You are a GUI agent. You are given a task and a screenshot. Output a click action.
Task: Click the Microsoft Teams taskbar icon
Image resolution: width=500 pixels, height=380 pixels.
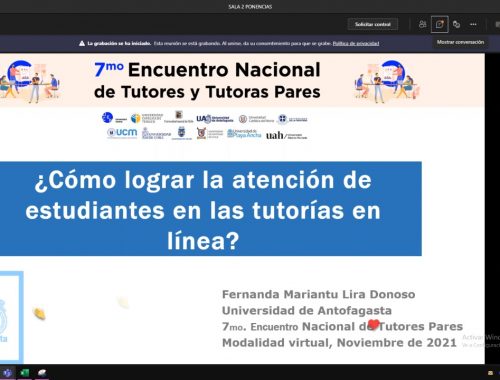8,373
